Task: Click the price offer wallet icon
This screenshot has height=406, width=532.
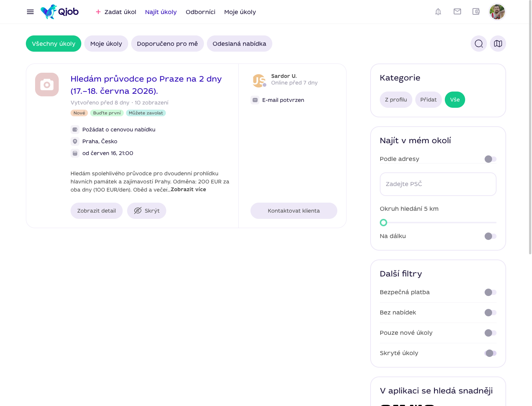Action: [75, 130]
